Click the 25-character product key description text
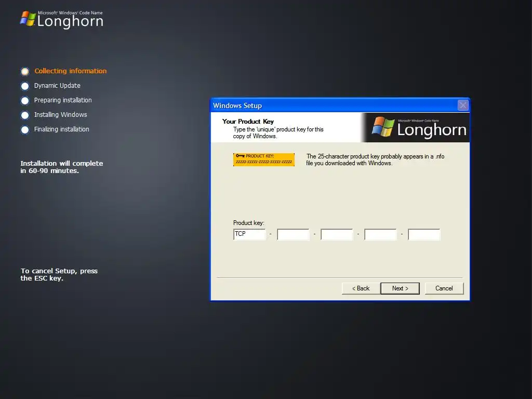This screenshot has height=399, width=532. point(375,160)
